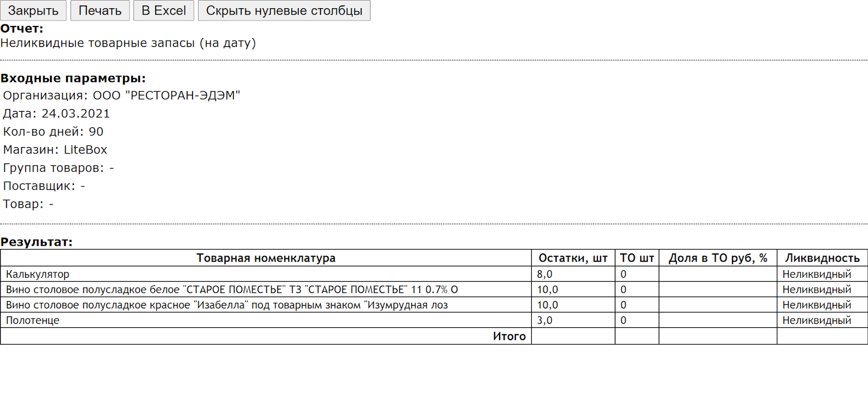Click the Ликвидность column header
Image resolution: width=868 pixels, height=395 pixels.
(x=822, y=258)
